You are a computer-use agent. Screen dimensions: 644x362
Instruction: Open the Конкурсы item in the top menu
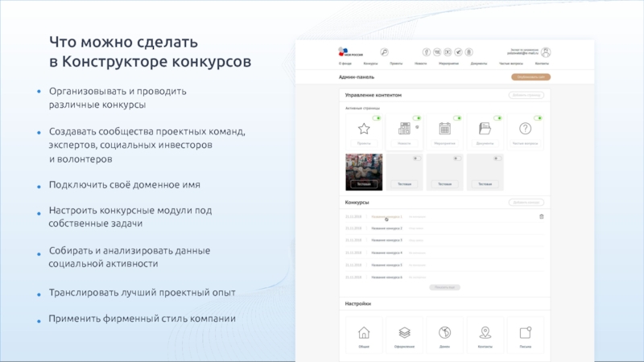pos(370,64)
